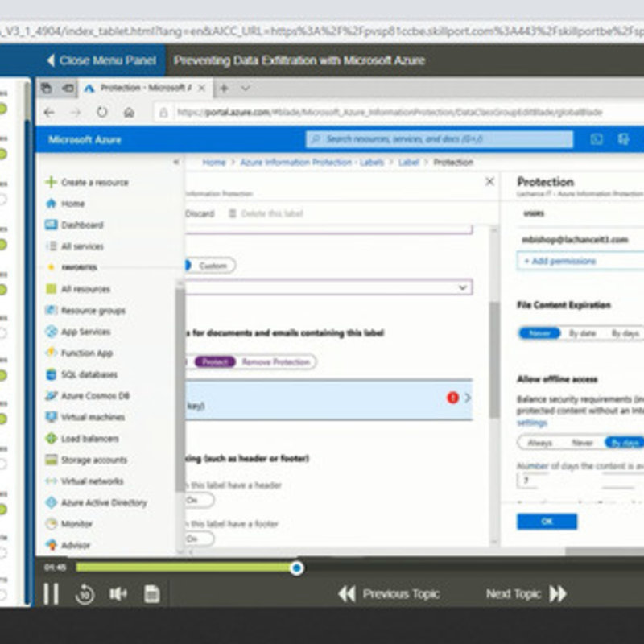Click the browser home icon

pos(129,112)
